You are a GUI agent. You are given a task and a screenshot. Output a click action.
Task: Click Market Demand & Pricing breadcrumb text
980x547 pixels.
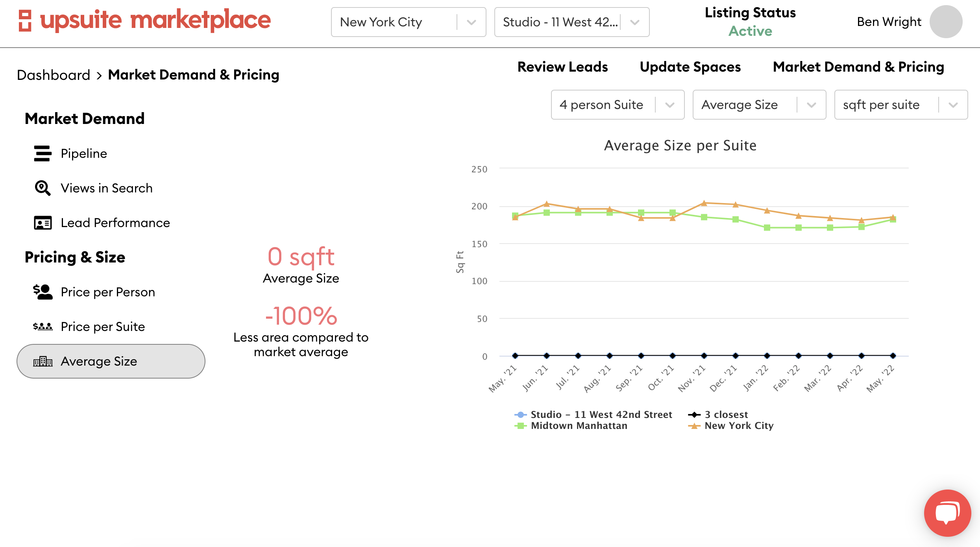[x=194, y=75]
